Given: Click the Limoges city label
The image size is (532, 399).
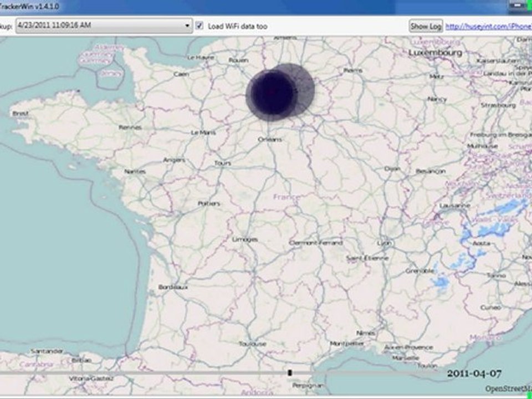Looking at the screenshot, I should [x=245, y=239].
